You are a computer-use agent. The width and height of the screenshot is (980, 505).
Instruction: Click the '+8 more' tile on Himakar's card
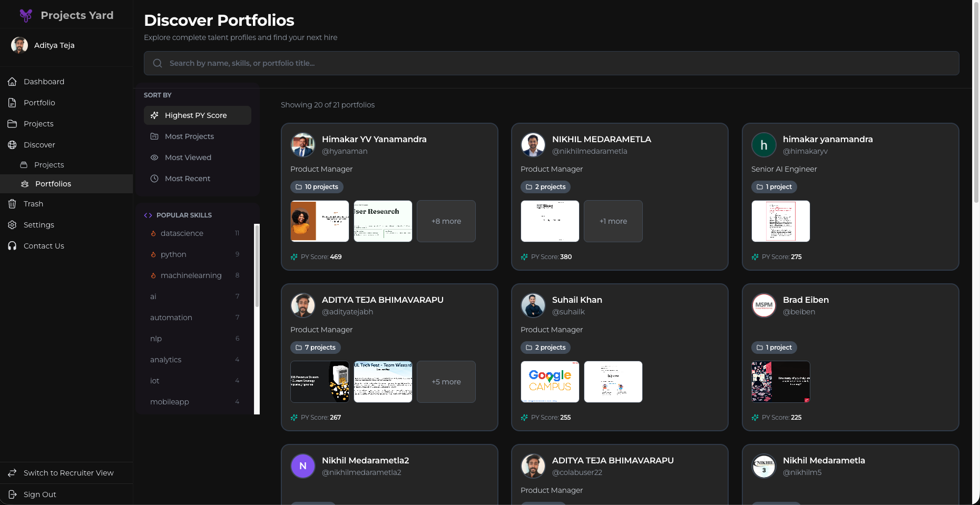tap(446, 221)
